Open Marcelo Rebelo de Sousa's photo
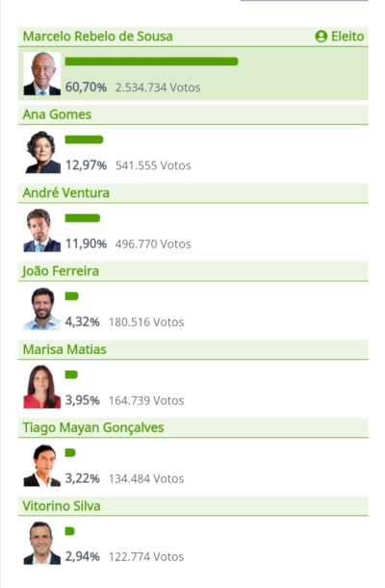This screenshot has height=588, width=385. coord(42,73)
